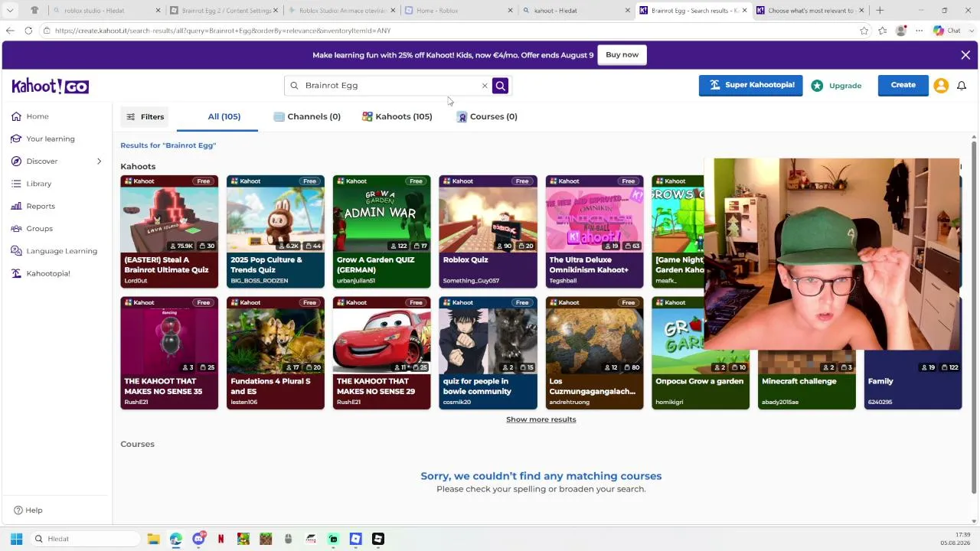Switch to the Kahoots (105) tab
980x551 pixels.
(x=397, y=116)
